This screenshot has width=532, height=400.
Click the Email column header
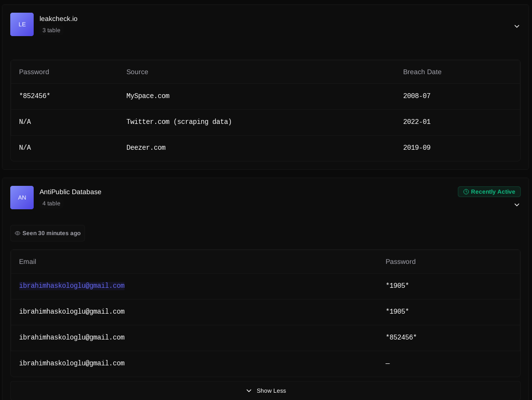pos(27,261)
